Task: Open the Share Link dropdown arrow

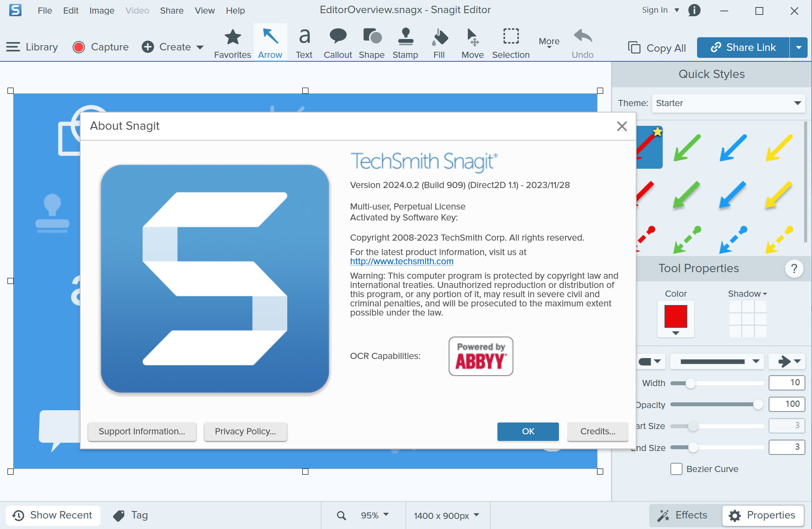Action: click(x=799, y=47)
